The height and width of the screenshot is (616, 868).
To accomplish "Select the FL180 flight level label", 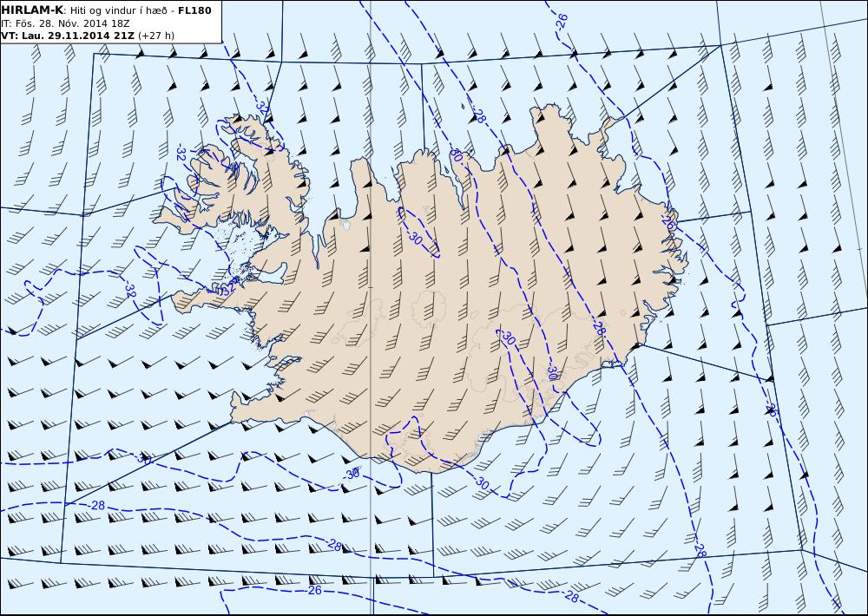I will (194, 10).
